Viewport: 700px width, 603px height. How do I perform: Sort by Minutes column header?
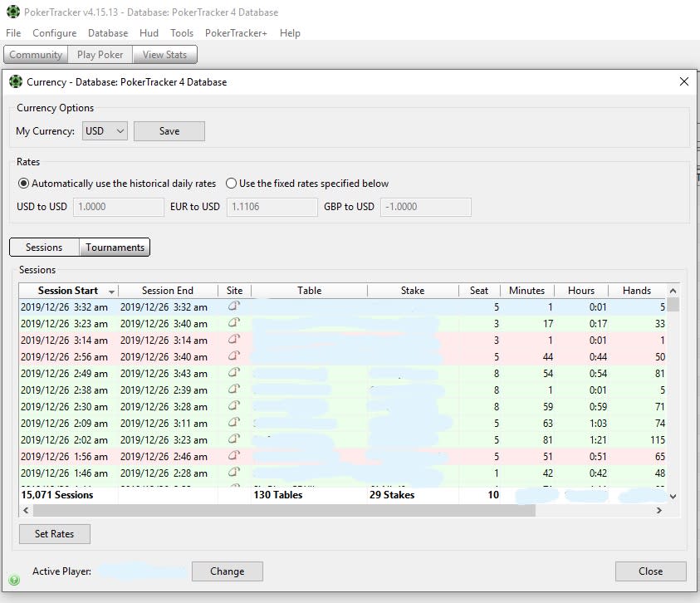click(526, 291)
